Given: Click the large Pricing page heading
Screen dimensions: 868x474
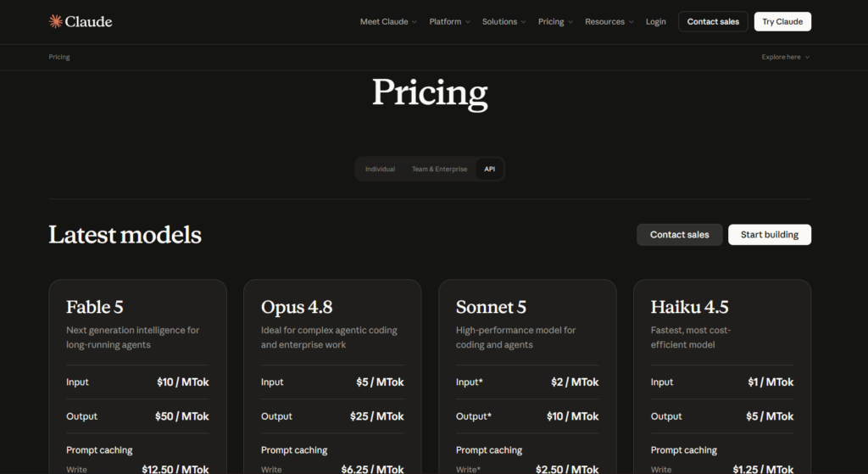Looking at the screenshot, I should click(x=430, y=93).
